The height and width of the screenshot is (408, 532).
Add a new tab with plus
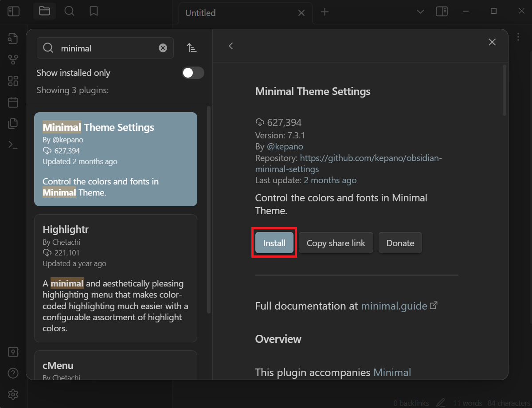(x=325, y=12)
